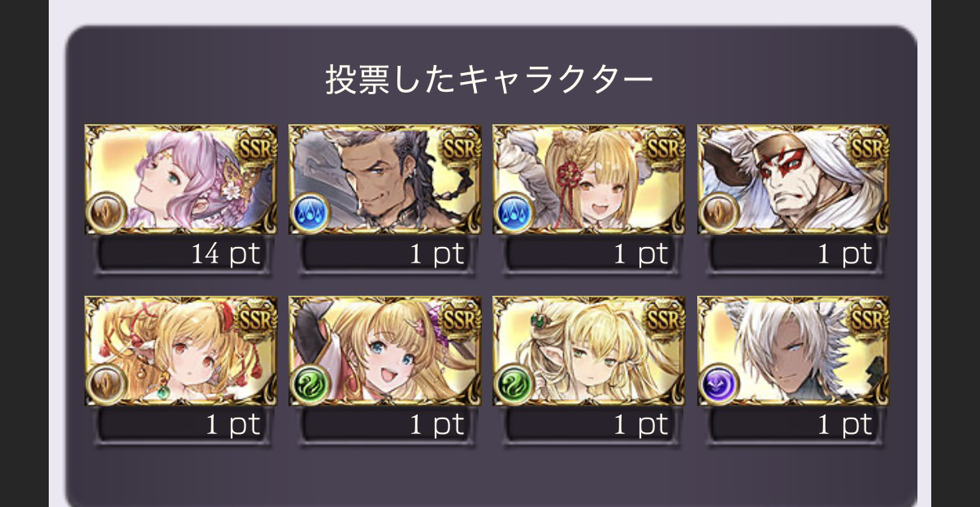Screen dimensions: 980x507
Task: Select the green-eyed blonde elf character portrait
Action: coord(589,351)
